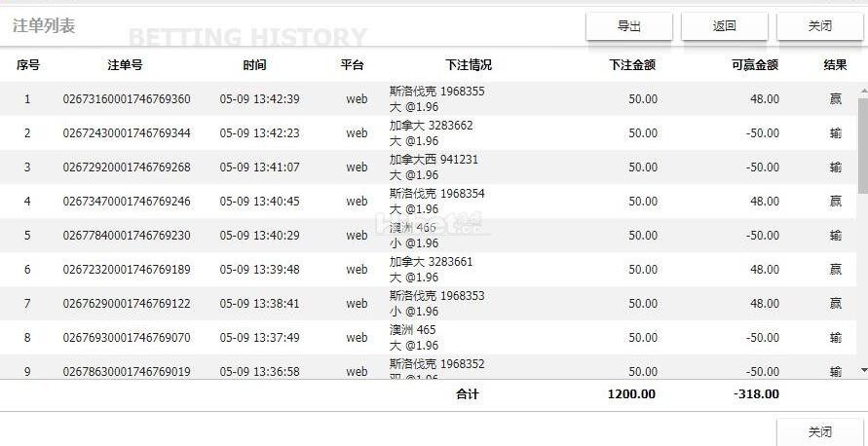
Task: Sort by the 时间 column header
Action: (253, 65)
